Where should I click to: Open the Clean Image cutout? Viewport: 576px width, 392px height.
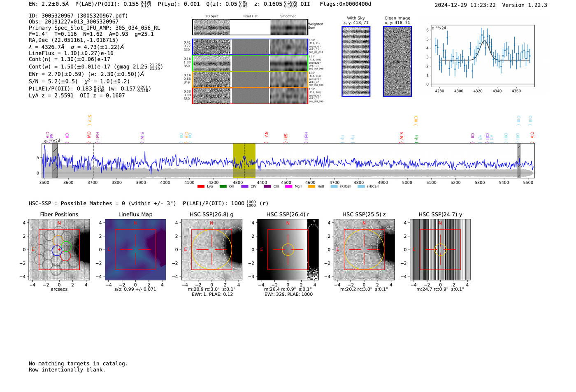point(397,61)
